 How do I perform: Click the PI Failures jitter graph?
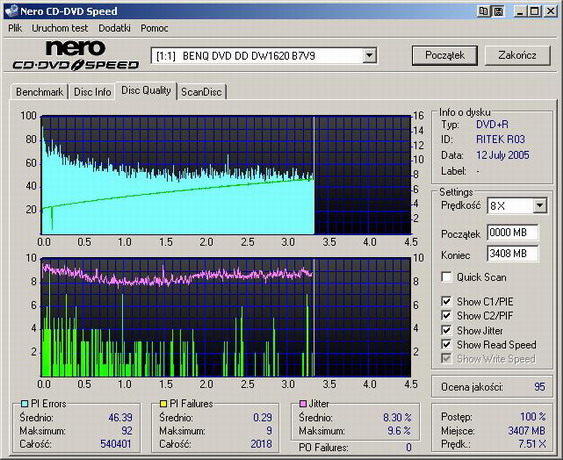pos(226,317)
